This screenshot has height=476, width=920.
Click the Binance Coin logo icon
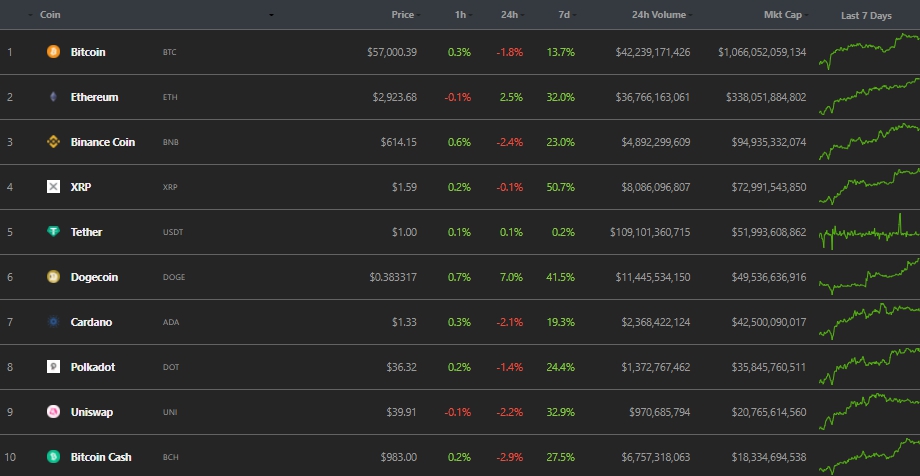tap(53, 142)
